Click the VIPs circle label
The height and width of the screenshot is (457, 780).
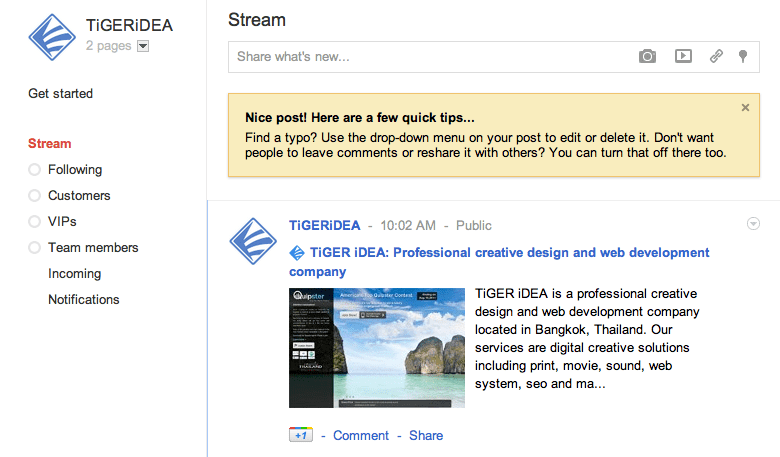coord(62,221)
